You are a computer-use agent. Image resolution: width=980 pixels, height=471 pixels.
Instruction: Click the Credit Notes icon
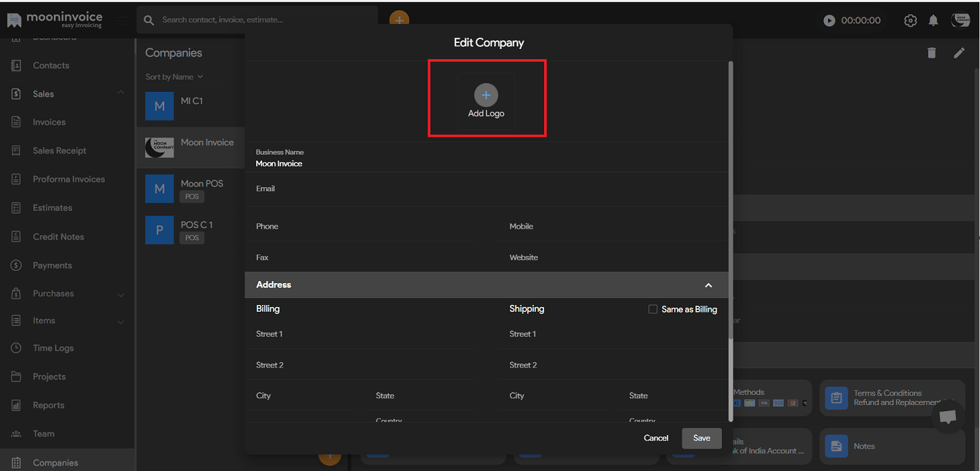tap(16, 237)
